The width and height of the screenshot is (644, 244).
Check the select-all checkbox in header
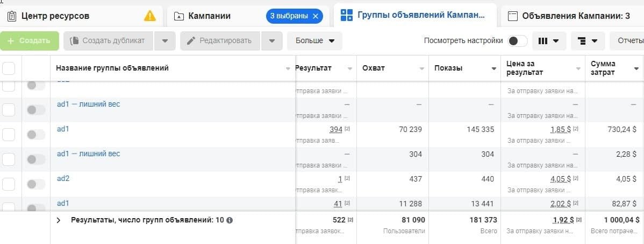click(9, 68)
